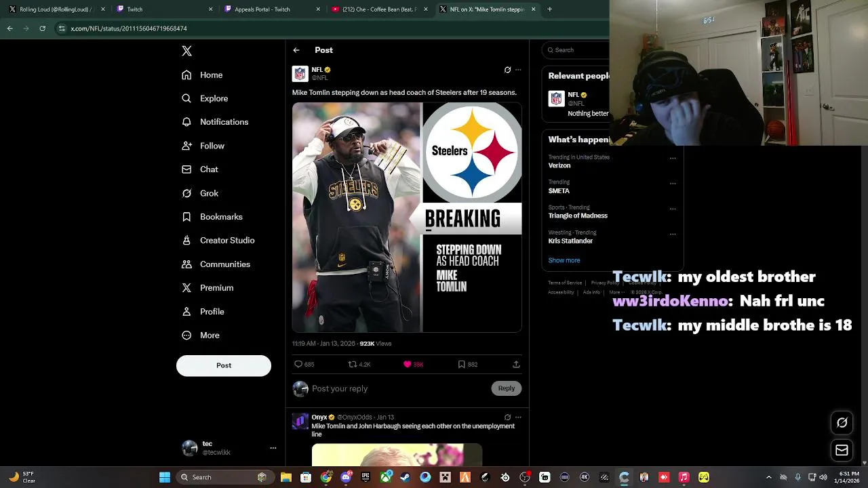Open account menu dots beside tec
The width and height of the screenshot is (868, 488).
coord(273,448)
